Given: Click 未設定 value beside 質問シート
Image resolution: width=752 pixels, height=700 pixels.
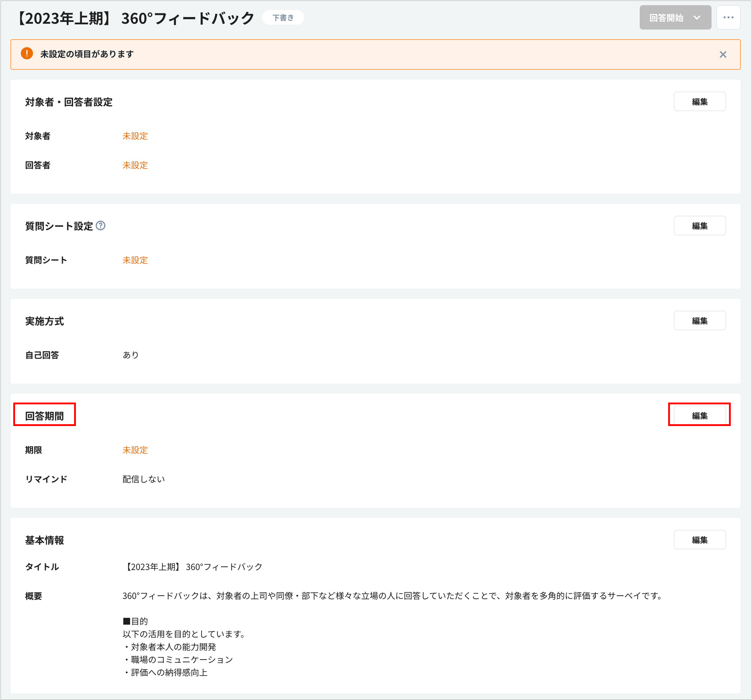Looking at the screenshot, I should point(135,260).
